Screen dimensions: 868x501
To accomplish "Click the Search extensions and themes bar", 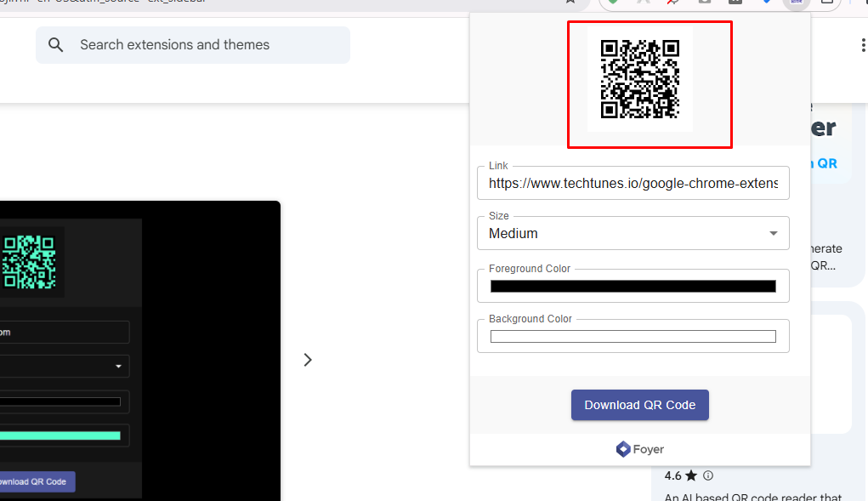I will [192, 44].
